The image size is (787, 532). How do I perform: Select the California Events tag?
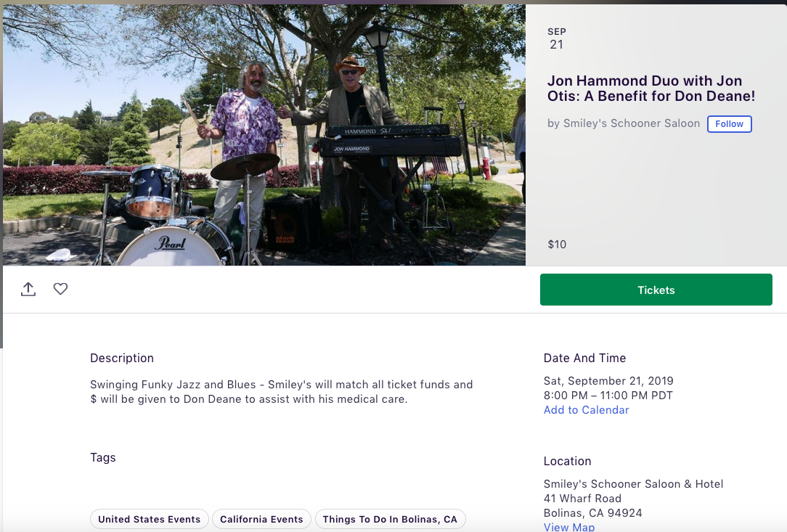click(x=261, y=519)
